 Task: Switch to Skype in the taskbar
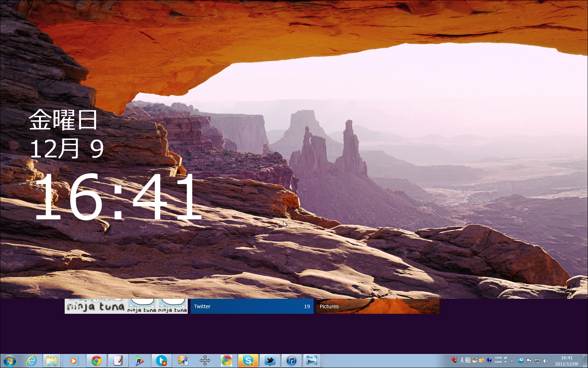pyautogui.click(x=248, y=361)
